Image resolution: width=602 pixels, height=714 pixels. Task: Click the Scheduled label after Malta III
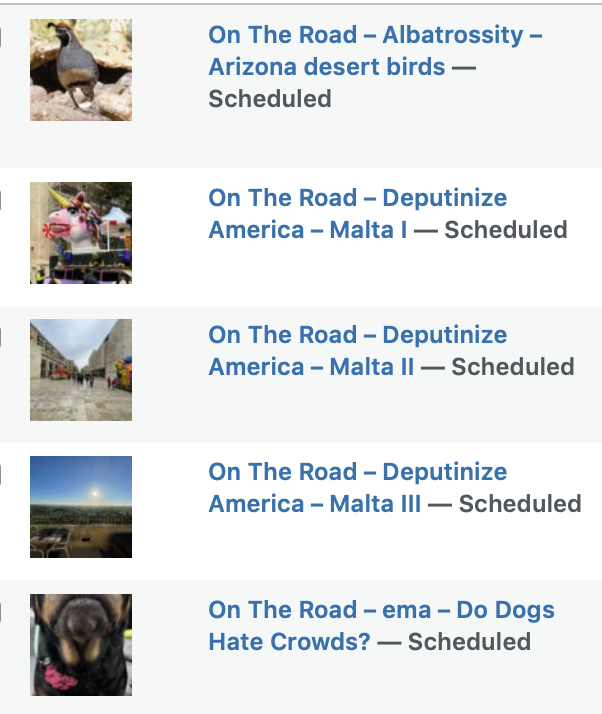(520, 504)
